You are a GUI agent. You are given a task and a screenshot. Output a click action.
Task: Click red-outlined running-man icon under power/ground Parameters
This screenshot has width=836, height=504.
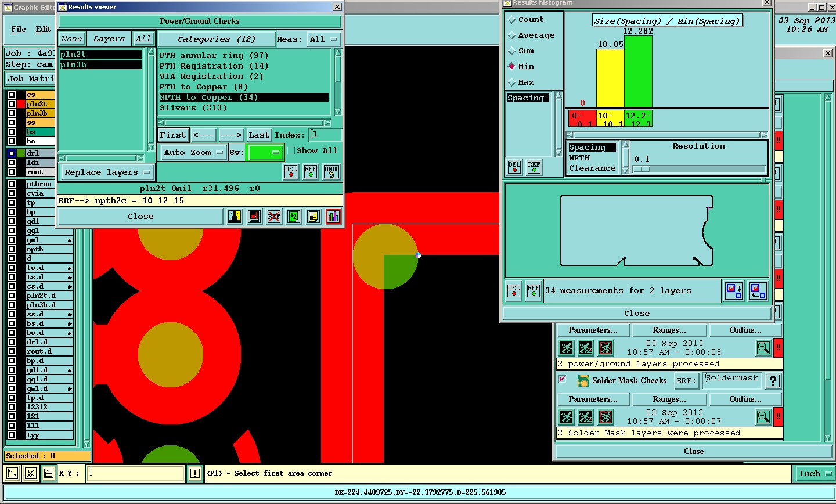click(x=606, y=348)
